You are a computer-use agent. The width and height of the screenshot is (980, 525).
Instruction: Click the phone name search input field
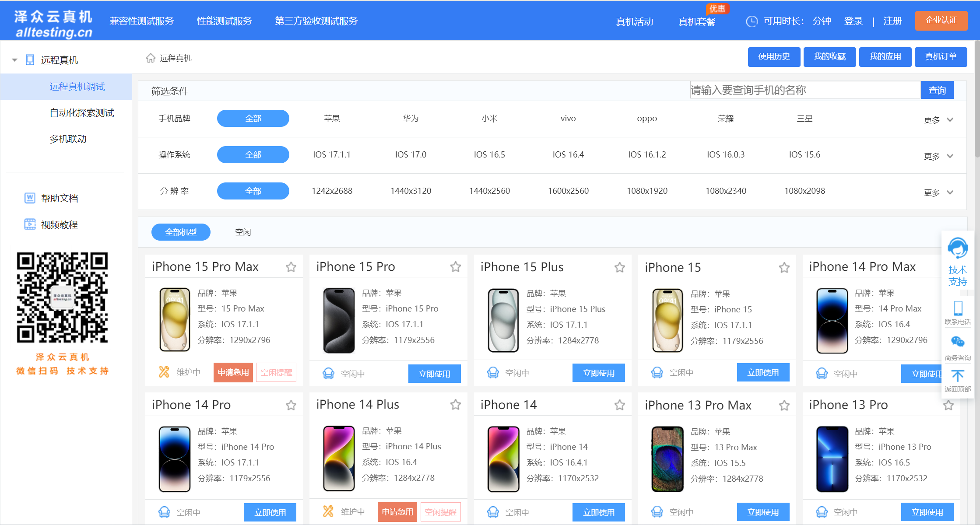tap(805, 90)
